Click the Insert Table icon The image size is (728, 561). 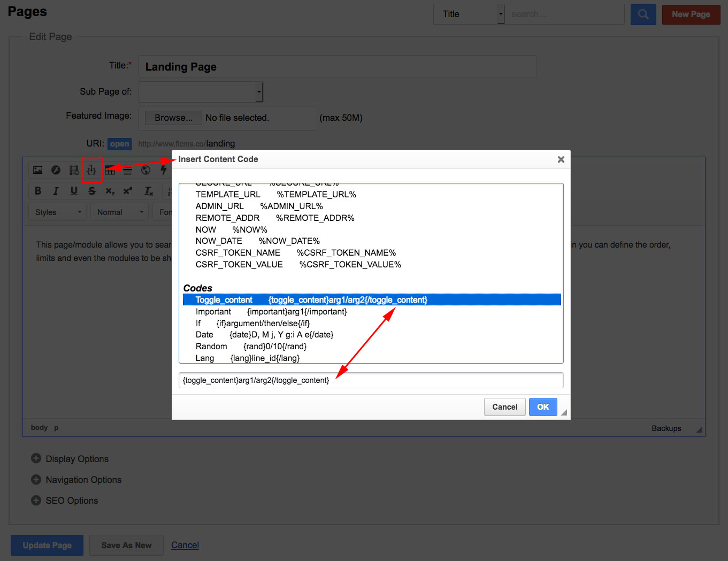tap(110, 171)
